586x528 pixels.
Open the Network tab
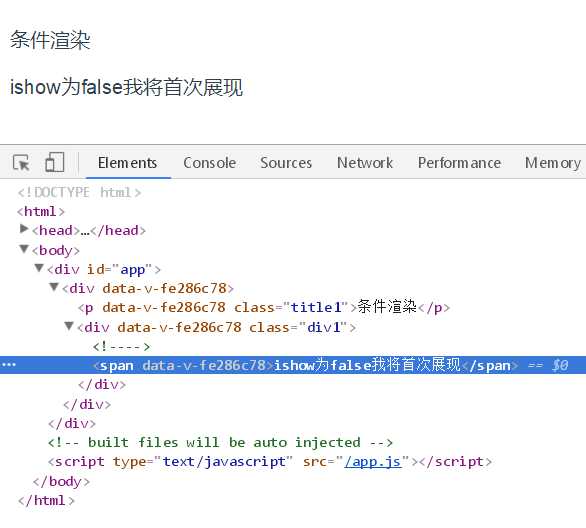(x=365, y=163)
